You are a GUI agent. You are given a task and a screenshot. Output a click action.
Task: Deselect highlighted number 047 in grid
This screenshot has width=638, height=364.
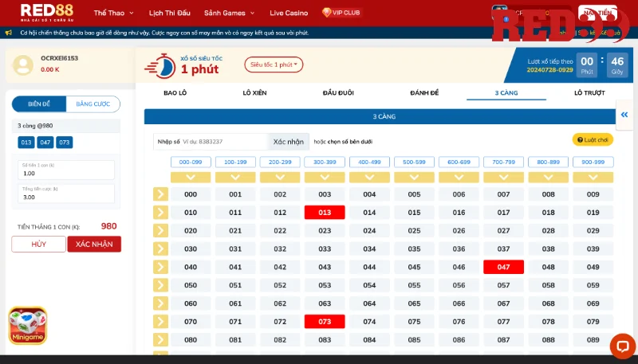pos(504,267)
